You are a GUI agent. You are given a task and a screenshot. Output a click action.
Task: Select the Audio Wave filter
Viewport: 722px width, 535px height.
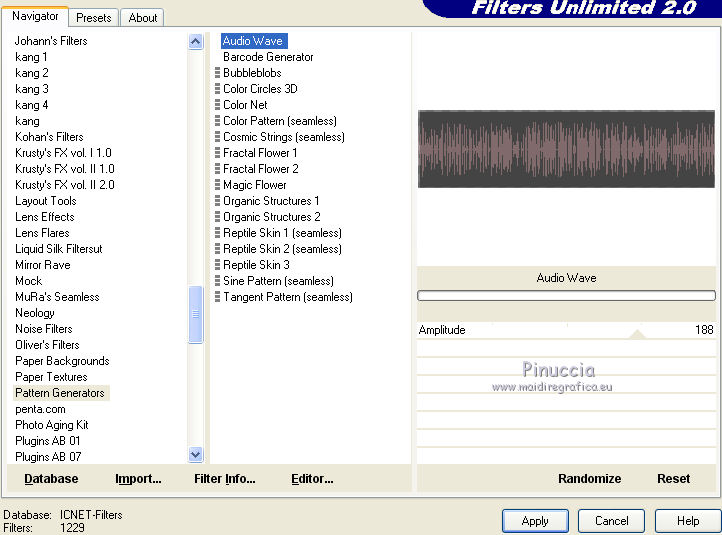[254, 41]
